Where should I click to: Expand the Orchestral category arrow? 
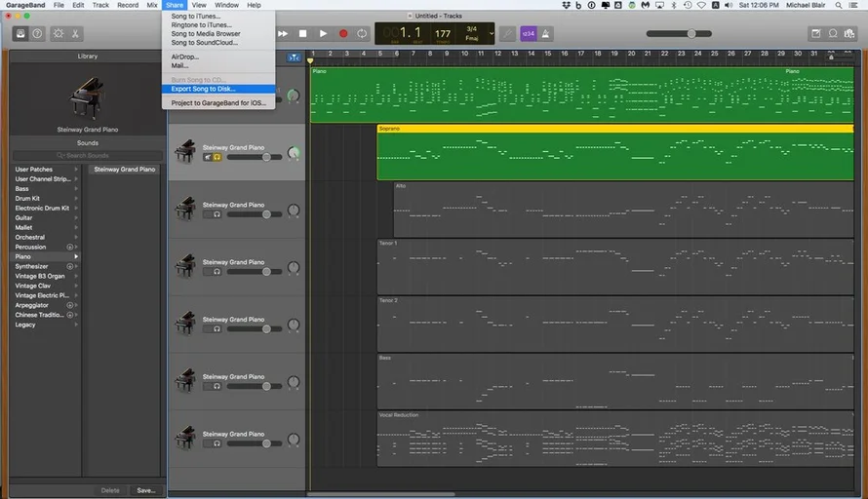tap(76, 238)
